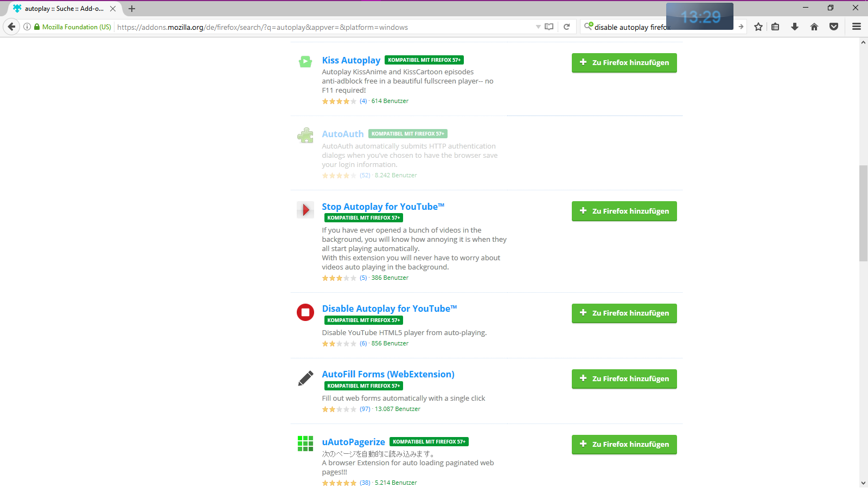This screenshot has height=488, width=868.
Task: View the (38) reviews of uAutoPagerize
Action: pos(365,483)
